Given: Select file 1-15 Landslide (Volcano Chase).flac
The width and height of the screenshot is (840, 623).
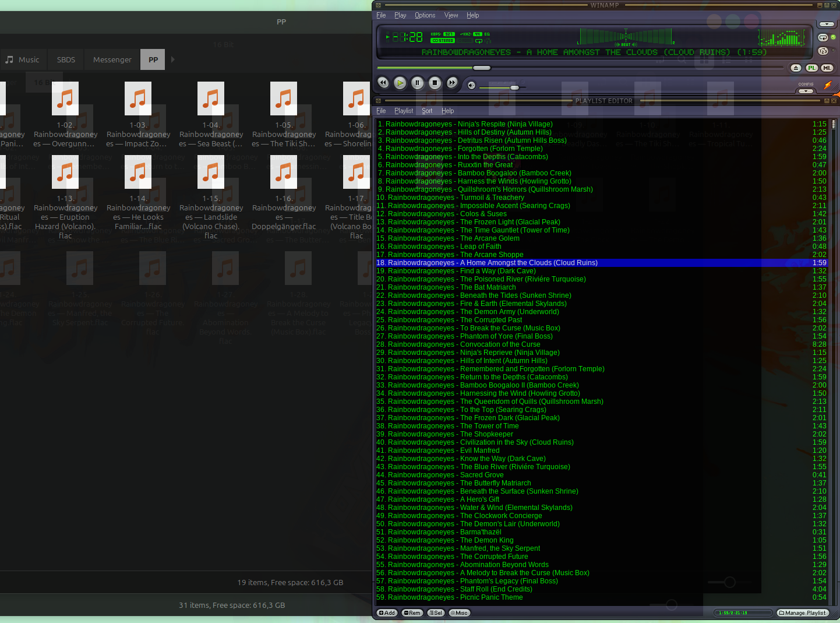Looking at the screenshot, I should pyautogui.click(x=211, y=198).
